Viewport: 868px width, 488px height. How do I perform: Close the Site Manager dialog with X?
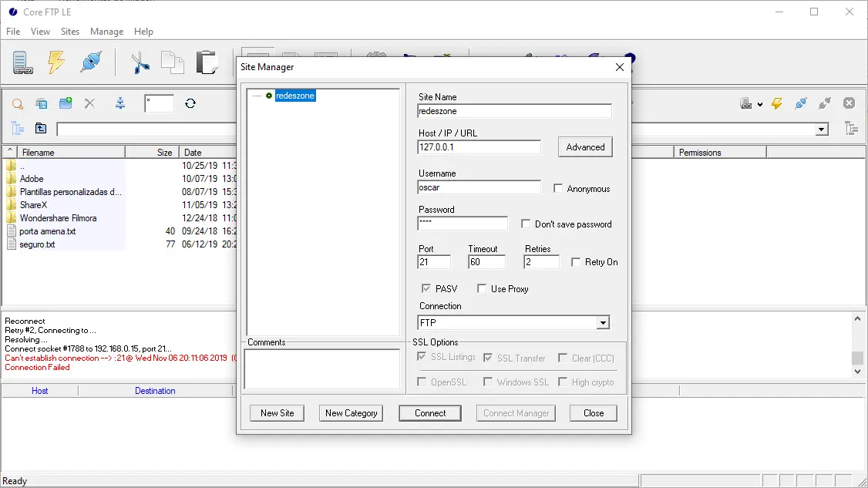pyautogui.click(x=620, y=67)
